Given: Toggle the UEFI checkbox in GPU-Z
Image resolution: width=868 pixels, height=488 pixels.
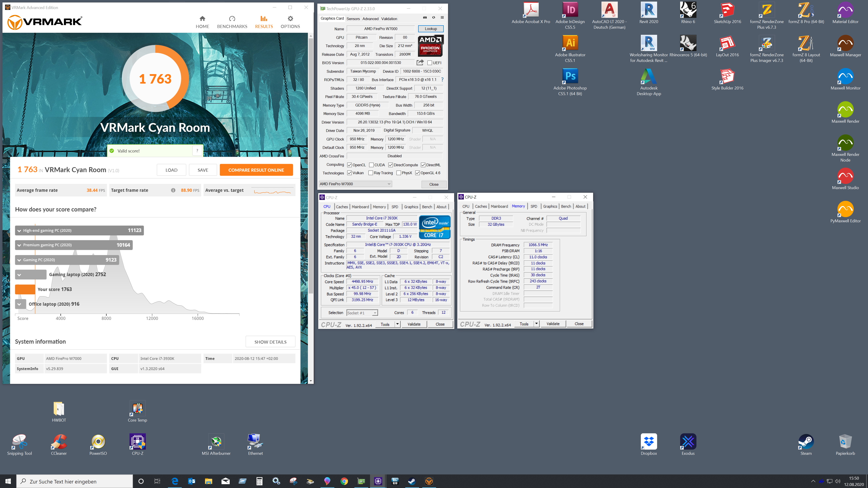Looking at the screenshot, I should coord(430,63).
